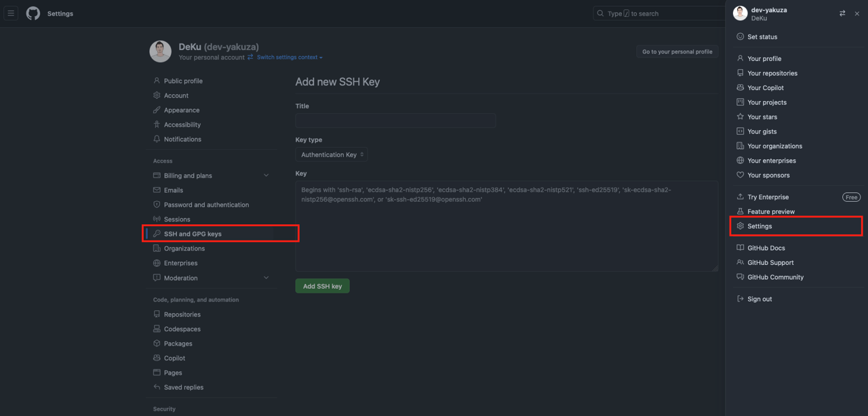This screenshot has width=868, height=416.
Task: Click the Set status smiley icon
Action: [x=741, y=37]
